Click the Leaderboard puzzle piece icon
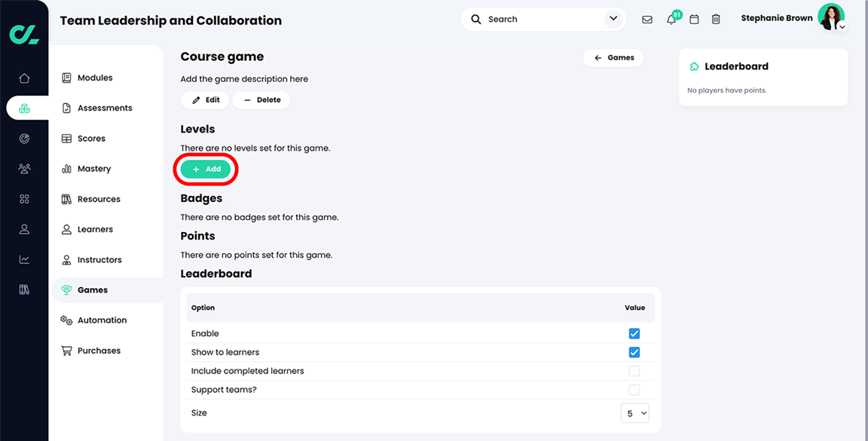 (694, 66)
